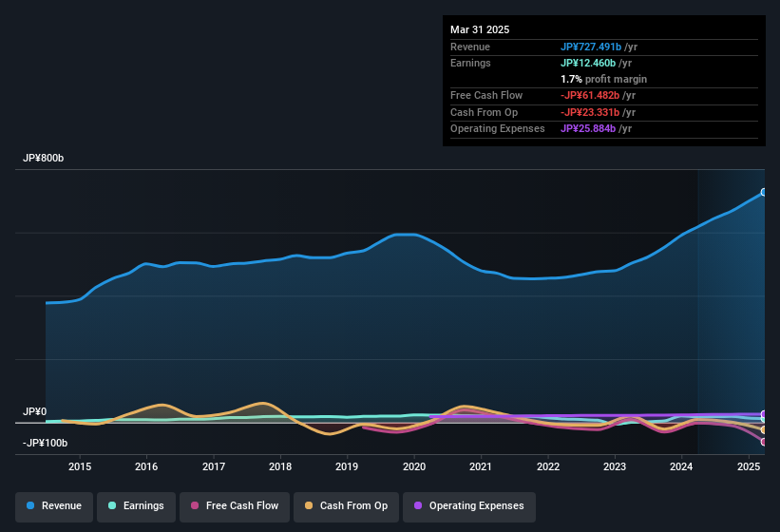The height and width of the screenshot is (532, 780).
Task: Click the 2021 x-axis label
Action: (x=481, y=466)
